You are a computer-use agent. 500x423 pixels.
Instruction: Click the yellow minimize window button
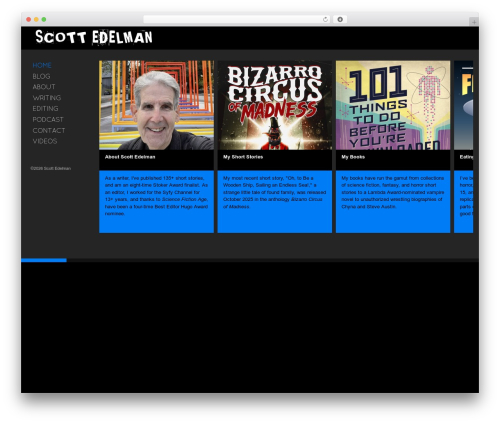pyautogui.click(x=36, y=19)
